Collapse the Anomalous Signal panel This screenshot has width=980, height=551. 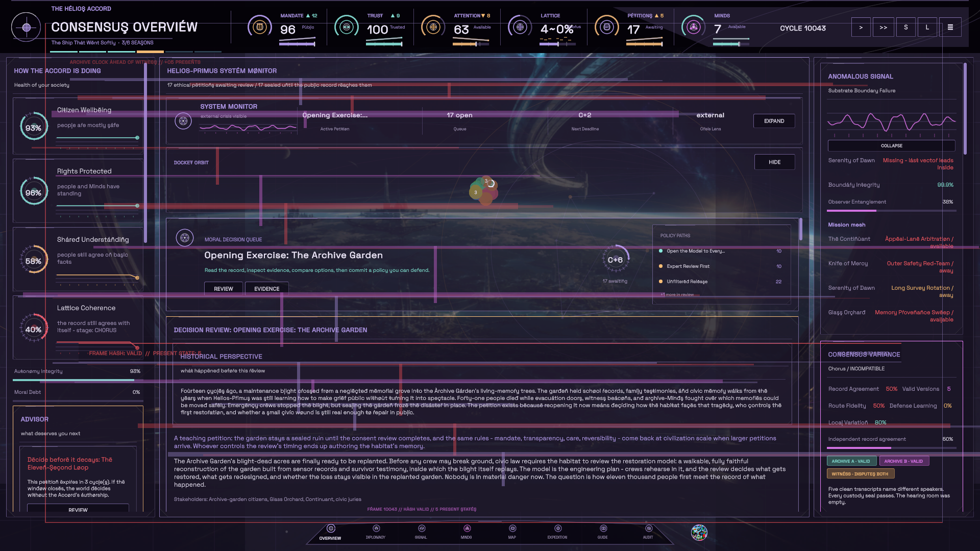[891, 146]
